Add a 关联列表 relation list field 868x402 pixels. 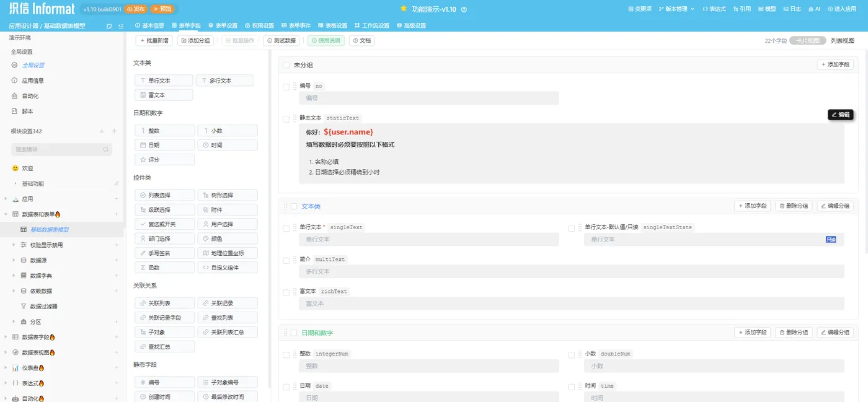(x=164, y=304)
